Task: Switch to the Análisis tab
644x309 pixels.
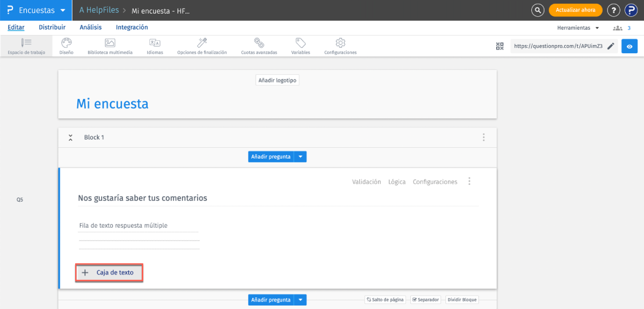Action: tap(91, 27)
